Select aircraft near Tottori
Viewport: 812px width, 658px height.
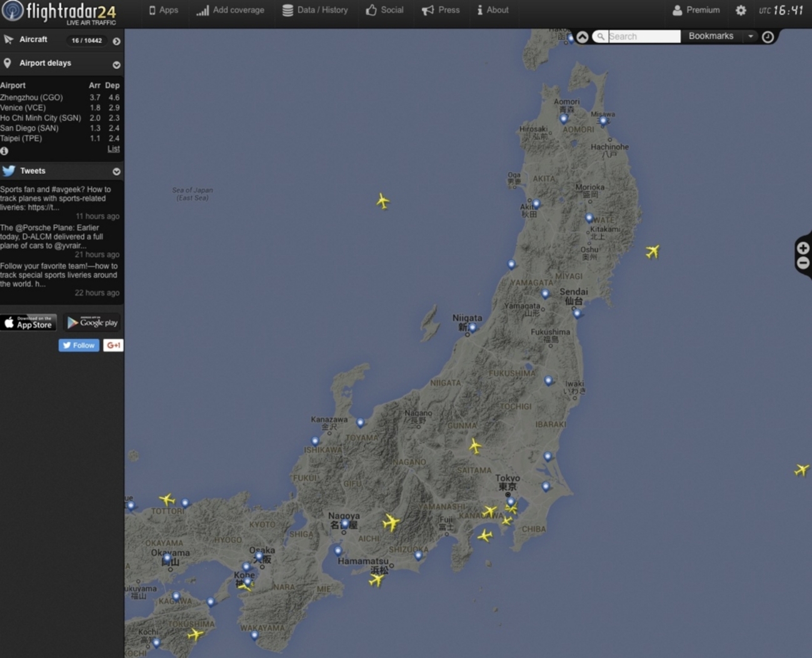pos(167,499)
